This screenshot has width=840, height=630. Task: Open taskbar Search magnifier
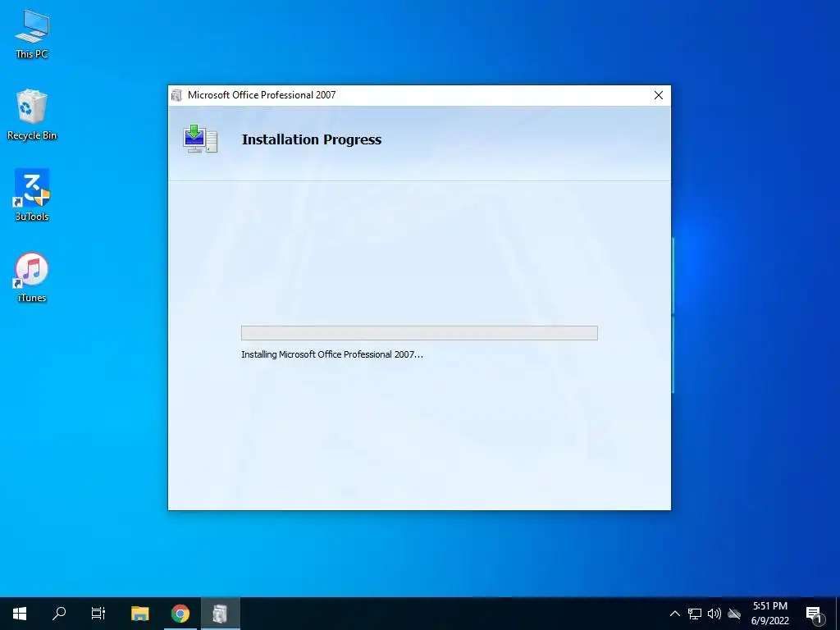59,614
